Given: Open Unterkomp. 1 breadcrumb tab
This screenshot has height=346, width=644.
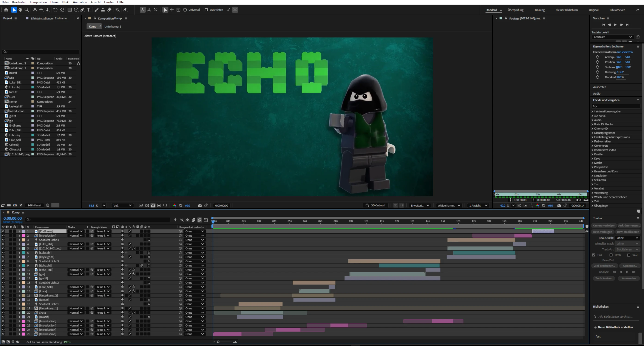Looking at the screenshot, I should coord(113,27).
